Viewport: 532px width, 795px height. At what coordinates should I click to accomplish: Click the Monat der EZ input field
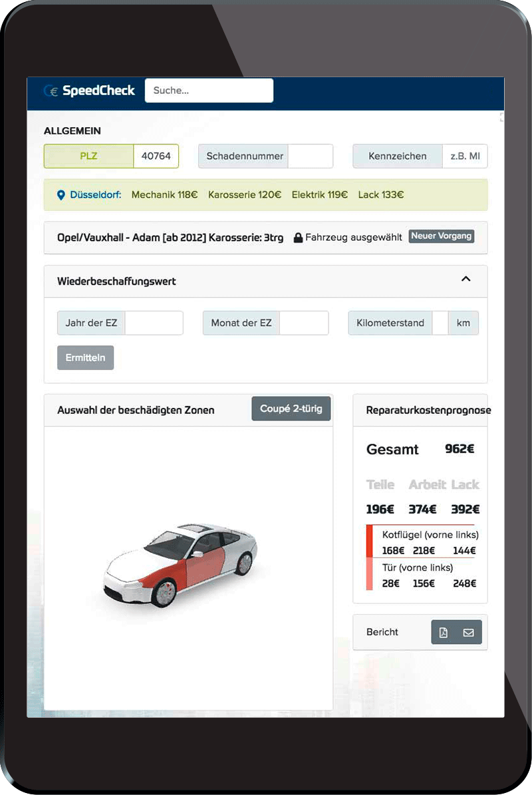click(303, 323)
